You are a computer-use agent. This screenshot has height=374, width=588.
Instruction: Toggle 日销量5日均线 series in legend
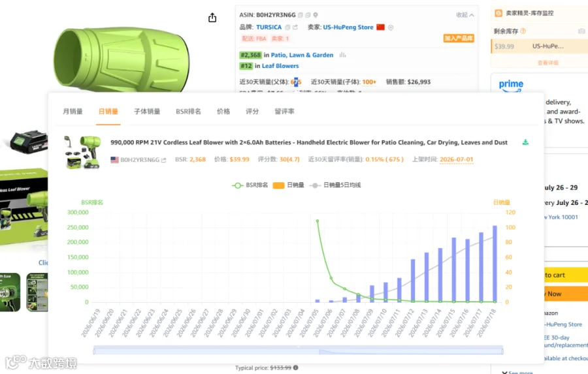point(335,185)
